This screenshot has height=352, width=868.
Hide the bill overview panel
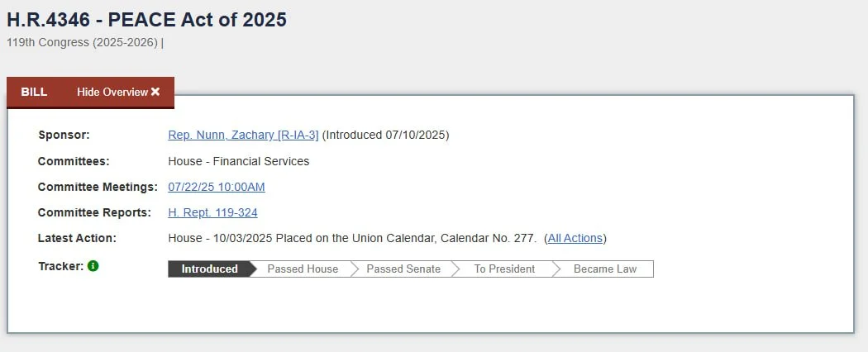pyautogui.click(x=118, y=92)
